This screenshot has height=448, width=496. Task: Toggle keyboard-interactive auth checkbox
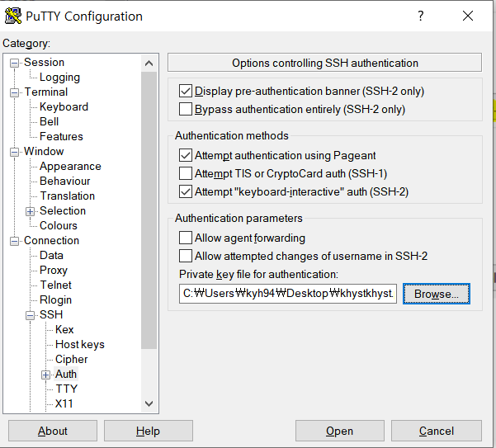point(186,191)
